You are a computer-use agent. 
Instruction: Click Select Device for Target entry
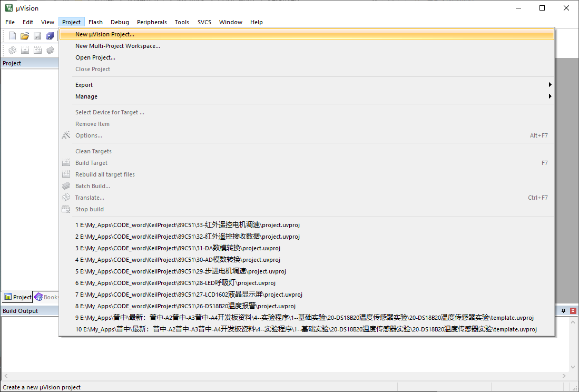307,112
